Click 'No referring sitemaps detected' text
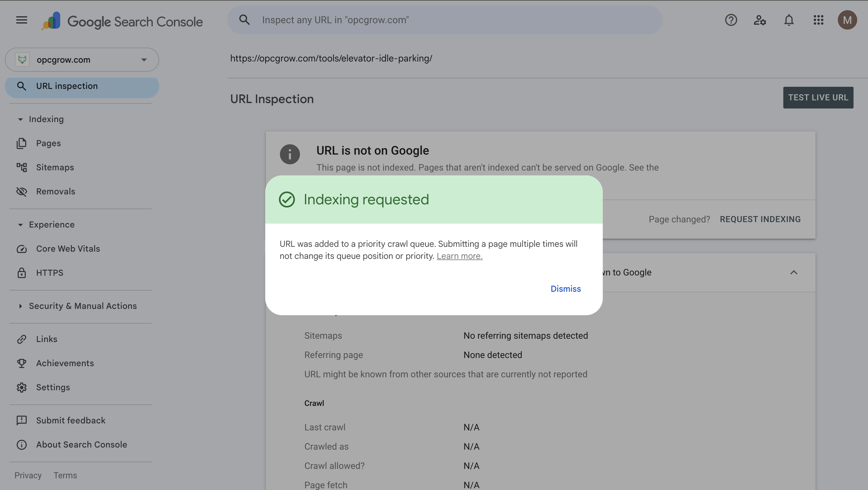 pos(526,336)
